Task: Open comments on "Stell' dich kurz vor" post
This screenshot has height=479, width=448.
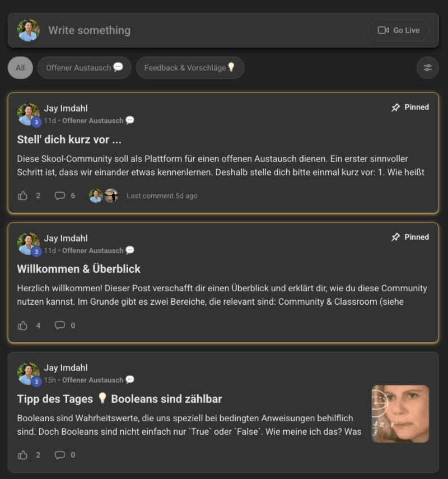Action: tap(60, 196)
